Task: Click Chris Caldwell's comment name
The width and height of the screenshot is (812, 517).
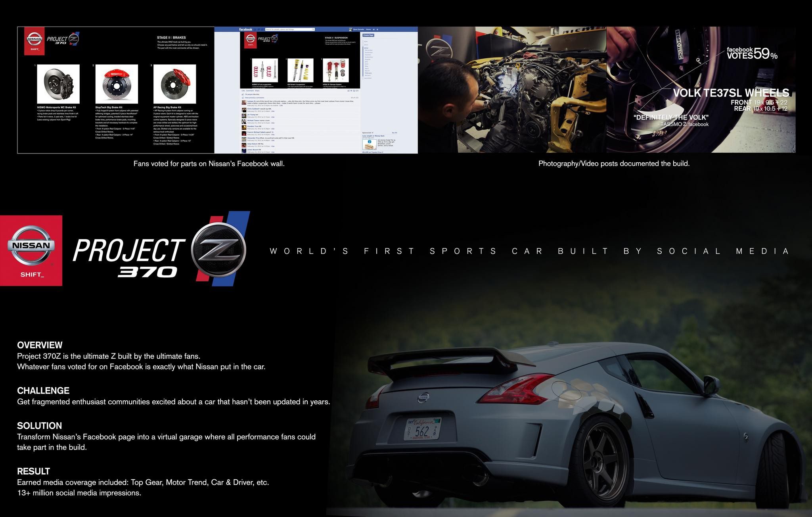Action: (253, 109)
